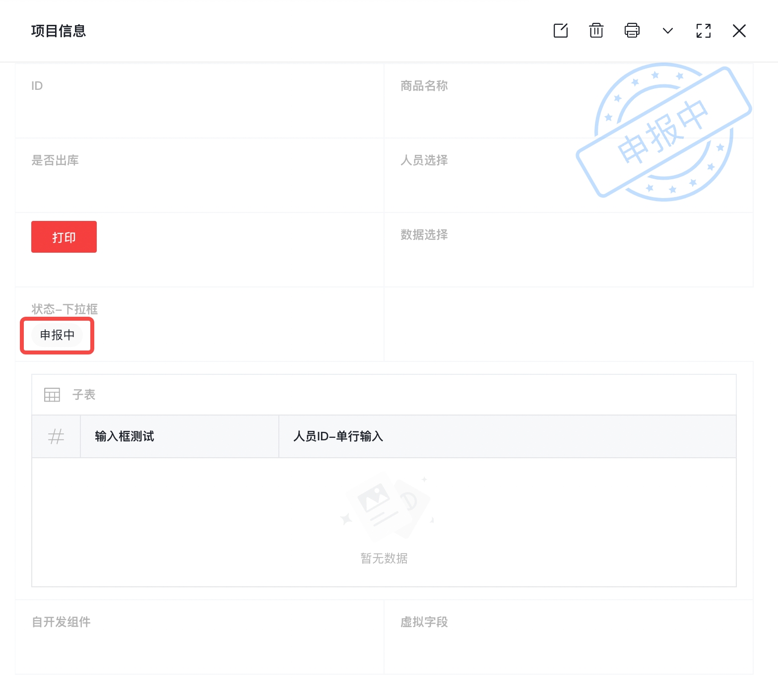The image size is (778, 700).
Task: Toggle fullscreen view icon
Action: pos(703,31)
